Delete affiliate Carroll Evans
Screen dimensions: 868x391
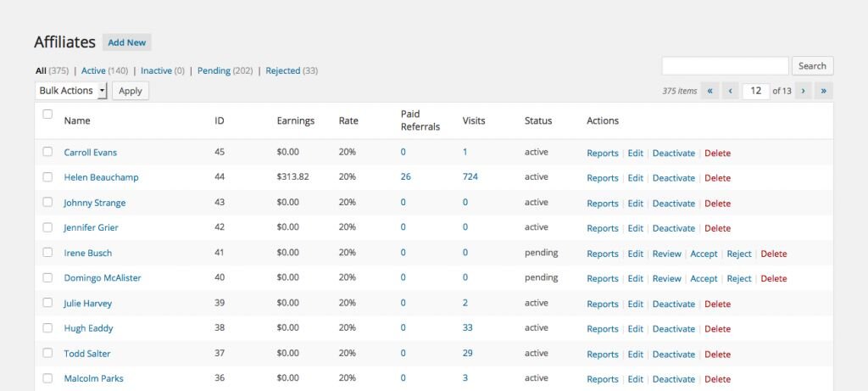click(717, 154)
